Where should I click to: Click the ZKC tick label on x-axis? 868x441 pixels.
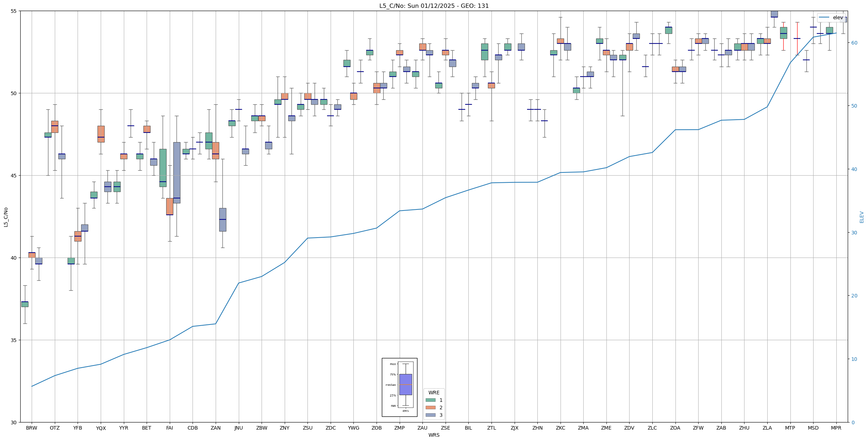coord(560,428)
